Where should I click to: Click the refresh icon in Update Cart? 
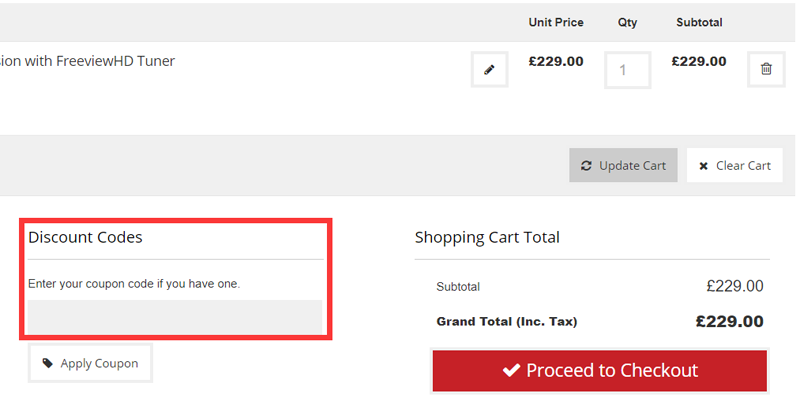coord(586,165)
